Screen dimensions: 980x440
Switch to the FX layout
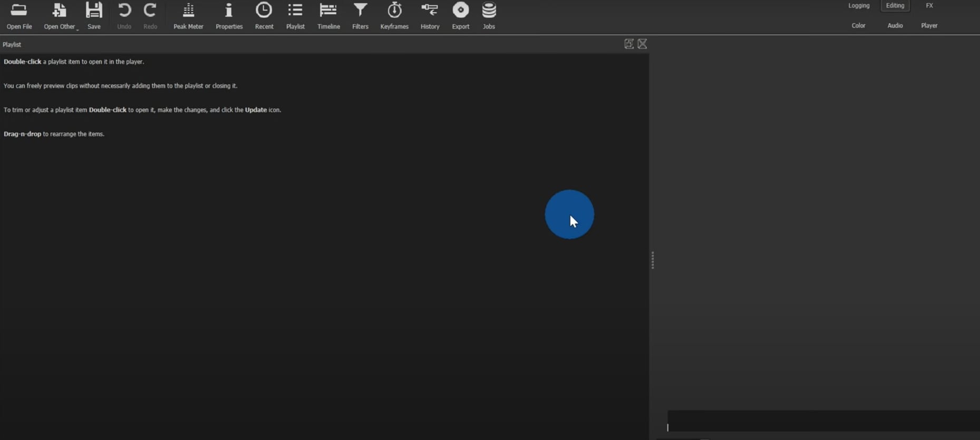tap(929, 6)
